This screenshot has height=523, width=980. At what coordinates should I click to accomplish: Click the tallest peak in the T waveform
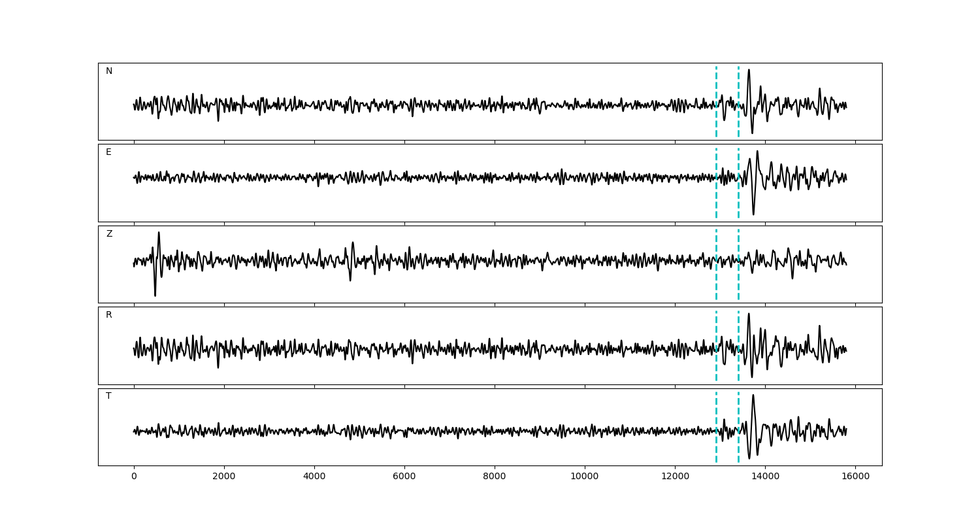tap(753, 396)
